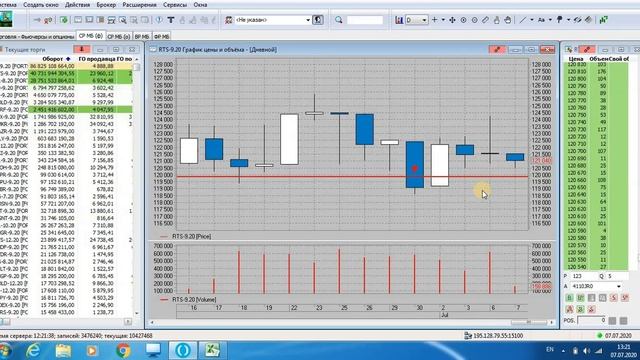The image size is (640, 360).
Task: Click the POS. position field
Action: (x=591, y=320)
